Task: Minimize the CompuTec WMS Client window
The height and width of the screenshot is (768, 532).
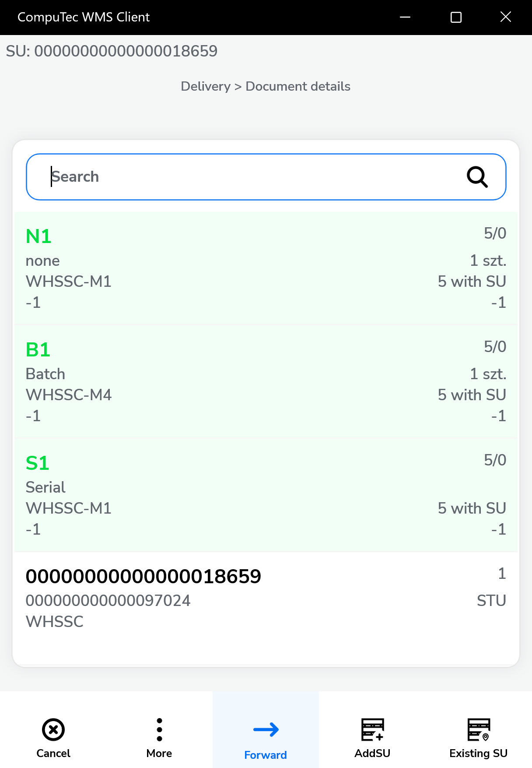Action: pos(405,17)
